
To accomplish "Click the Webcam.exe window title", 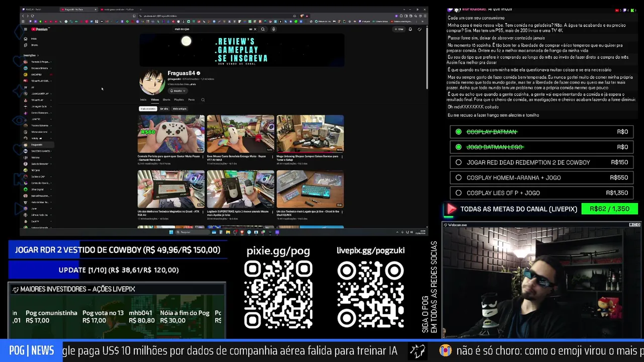I will [457, 225].
